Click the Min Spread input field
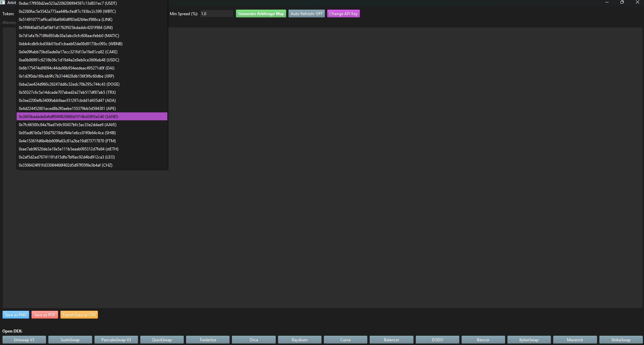 pos(217,14)
